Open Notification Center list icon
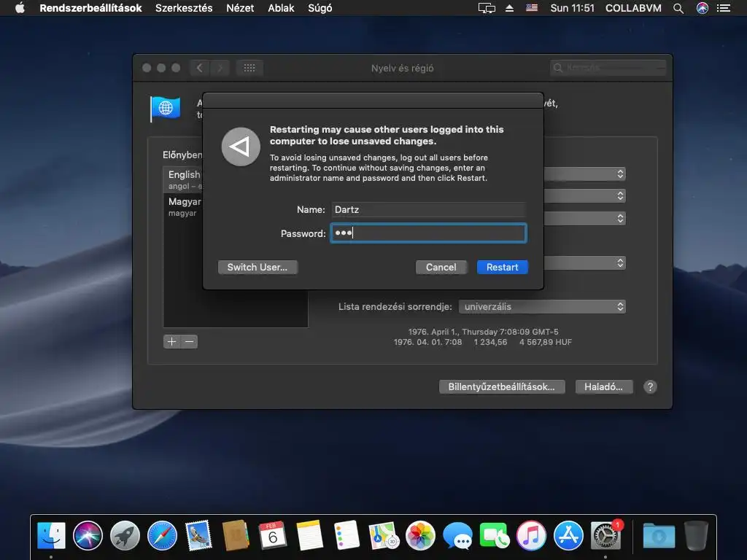The height and width of the screenshot is (560, 747). tap(724, 8)
